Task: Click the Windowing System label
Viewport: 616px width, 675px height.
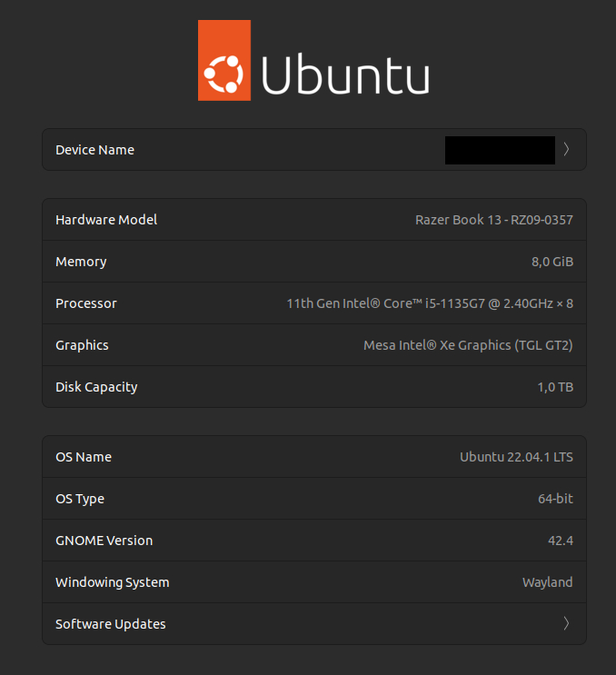Action: [113, 582]
